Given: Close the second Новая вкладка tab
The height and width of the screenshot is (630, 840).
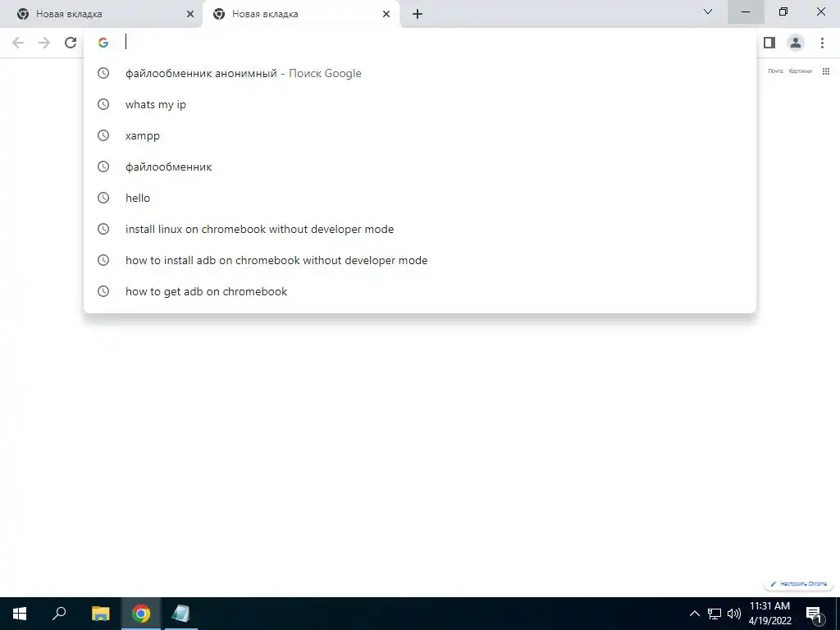Looking at the screenshot, I should pyautogui.click(x=386, y=14).
